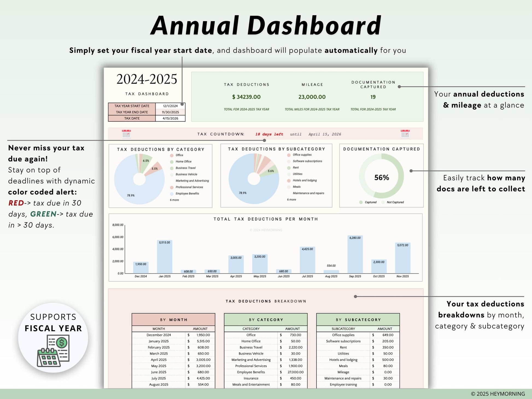
Task: Click the 5.6% slice label in subcategory pie
Action: click(x=271, y=171)
